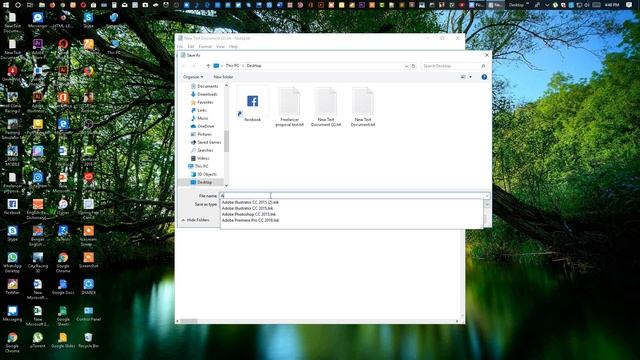This screenshot has width=640, height=360.
Task: Select New Text Document (2).txt file
Action: coord(326,107)
